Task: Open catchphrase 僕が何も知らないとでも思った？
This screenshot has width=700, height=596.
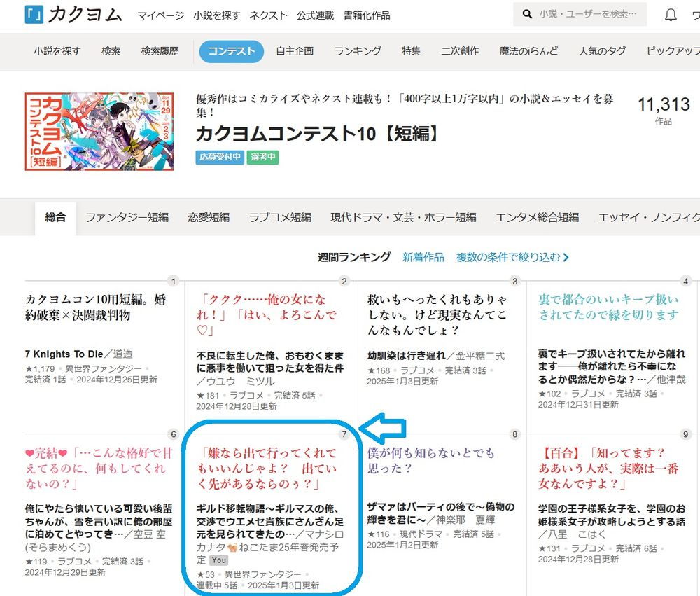Action: (x=430, y=461)
